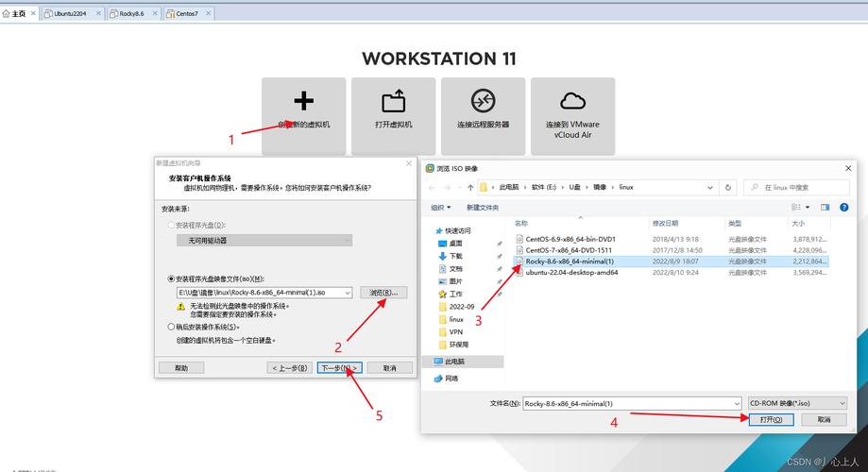Click the search magnifier icon in the linux search box
868x472 pixels.
click(x=755, y=188)
